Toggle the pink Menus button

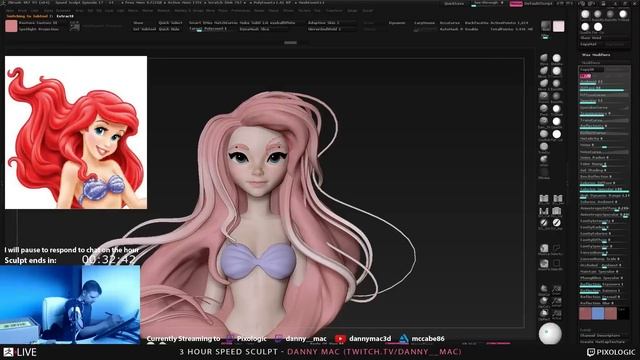516,4
